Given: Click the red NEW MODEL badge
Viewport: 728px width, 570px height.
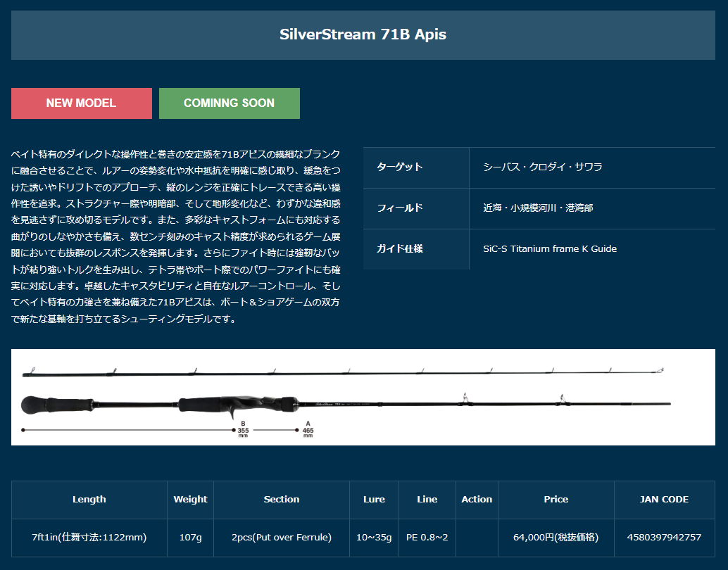Looking at the screenshot, I should click(x=81, y=103).
